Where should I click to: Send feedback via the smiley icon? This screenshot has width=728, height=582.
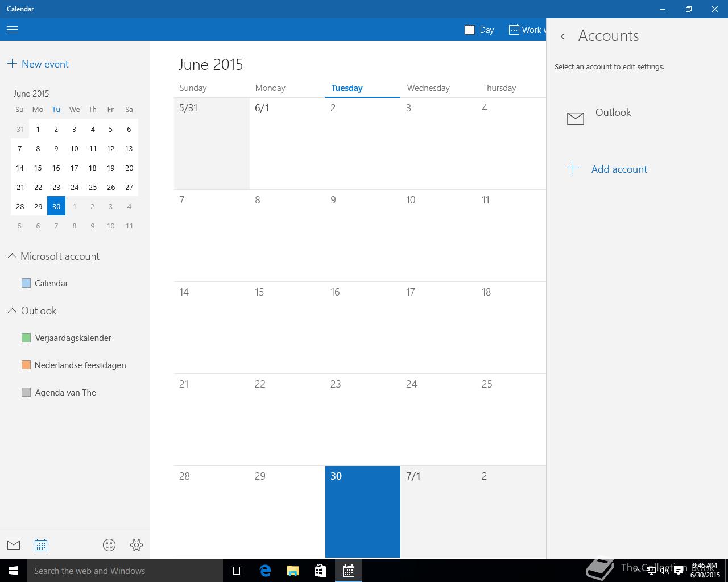(109, 545)
